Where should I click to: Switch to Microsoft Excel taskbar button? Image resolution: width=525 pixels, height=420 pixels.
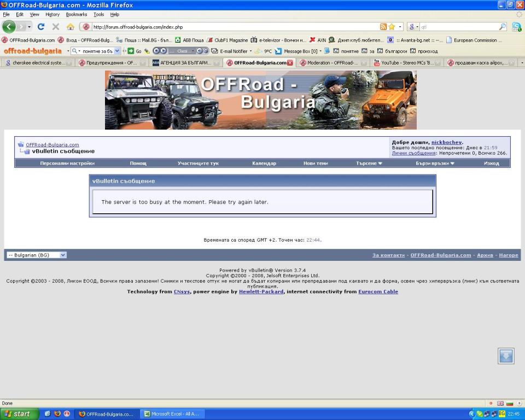(172, 414)
